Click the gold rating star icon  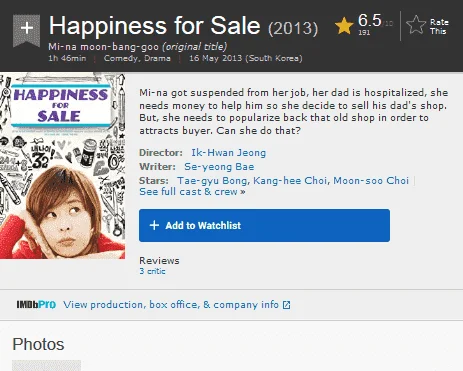pyautogui.click(x=344, y=26)
